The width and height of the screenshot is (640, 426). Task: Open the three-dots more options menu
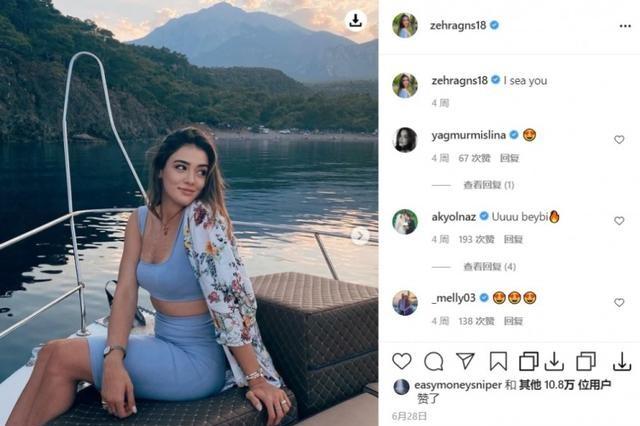click(x=625, y=26)
